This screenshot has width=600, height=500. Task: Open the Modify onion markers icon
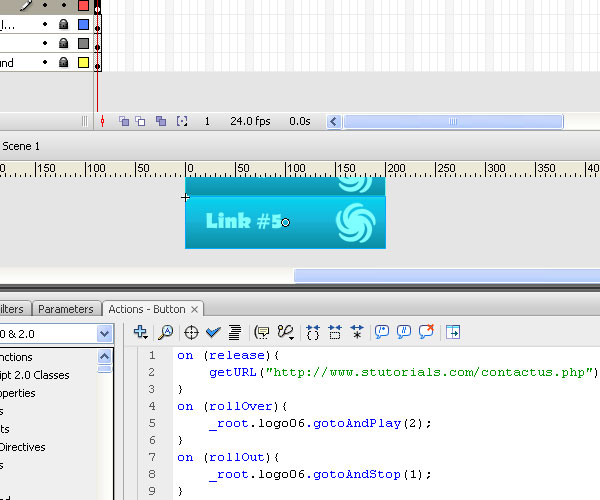click(x=182, y=121)
